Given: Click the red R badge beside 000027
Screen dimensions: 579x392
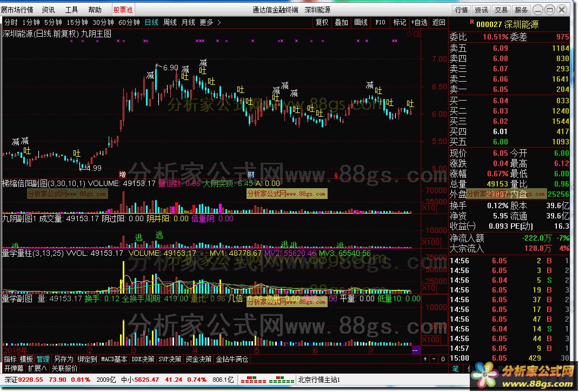Looking at the screenshot, I should pyautogui.click(x=472, y=22).
